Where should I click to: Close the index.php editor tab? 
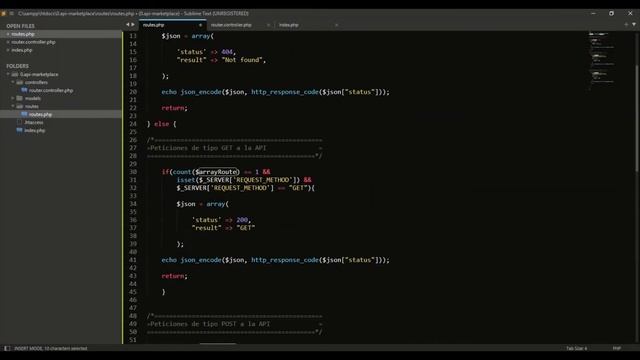pos(336,25)
